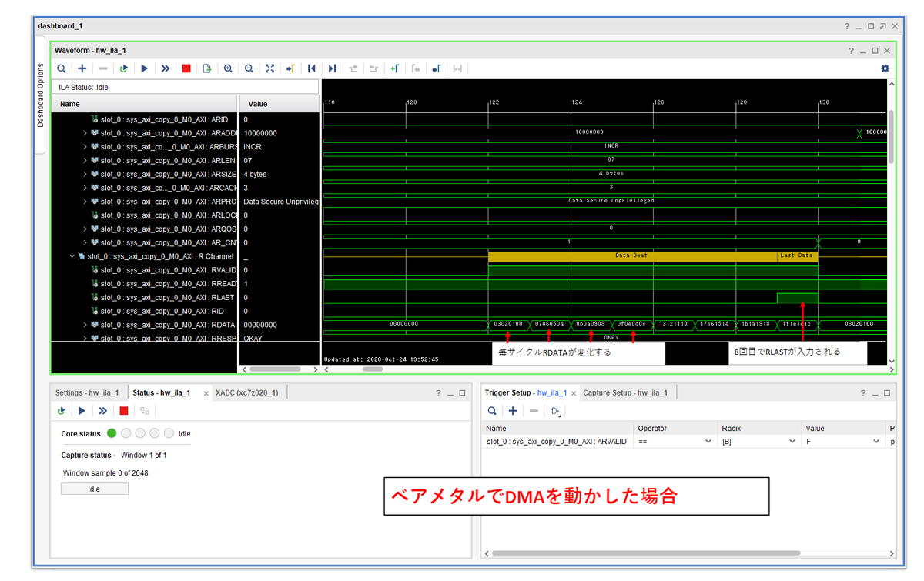Image resolution: width=924 pixels, height=581 pixels.
Task: Expand the RDATA signal row
Action: pyautogui.click(x=85, y=325)
